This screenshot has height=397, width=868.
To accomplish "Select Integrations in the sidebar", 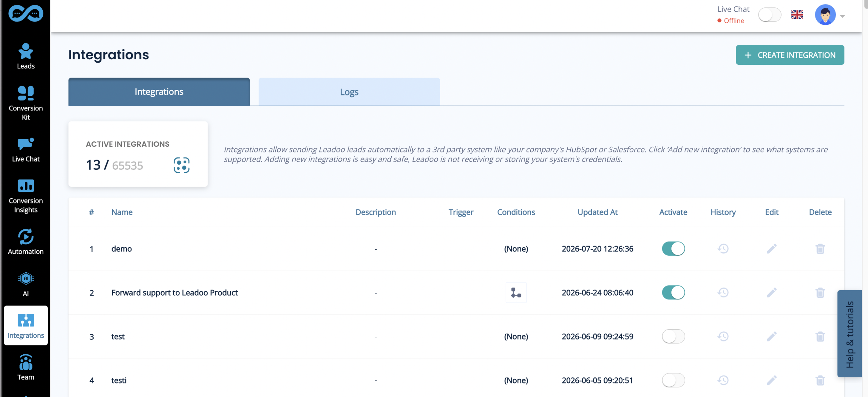I will [x=26, y=325].
